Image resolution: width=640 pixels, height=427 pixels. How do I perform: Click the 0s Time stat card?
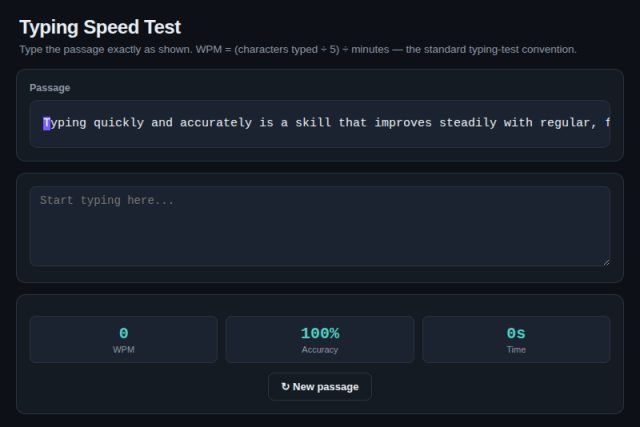click(x=516, y=339)
